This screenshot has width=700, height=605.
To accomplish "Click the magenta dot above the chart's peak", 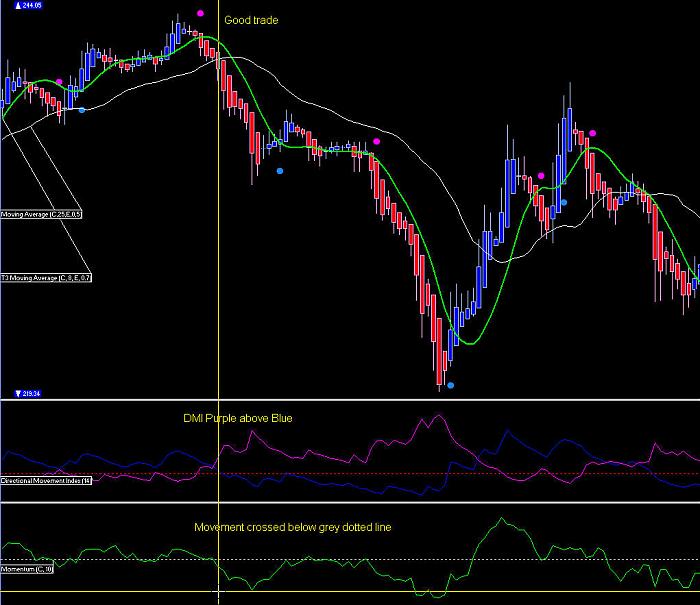I will click(200, 13).
